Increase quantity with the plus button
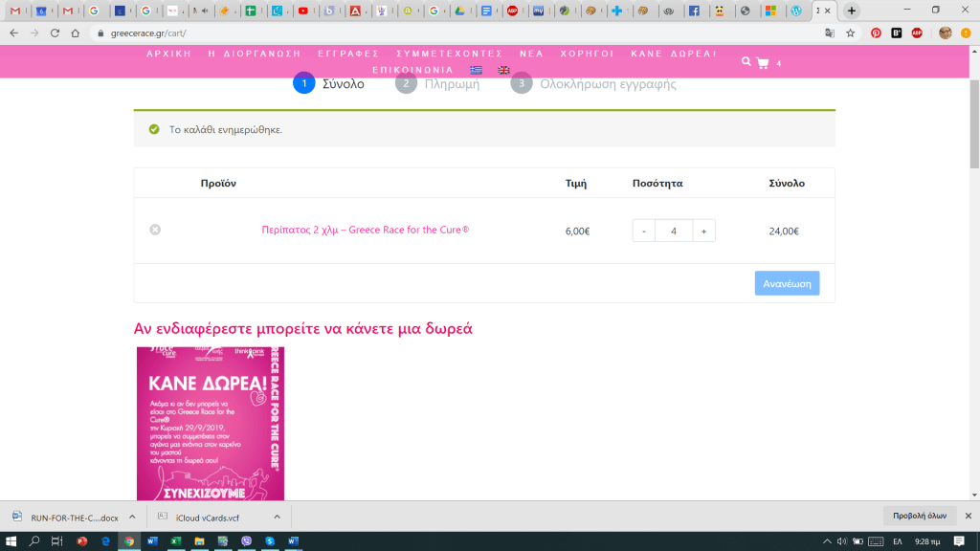This screenshot has width=980, height=551. (x=703, y=231)
